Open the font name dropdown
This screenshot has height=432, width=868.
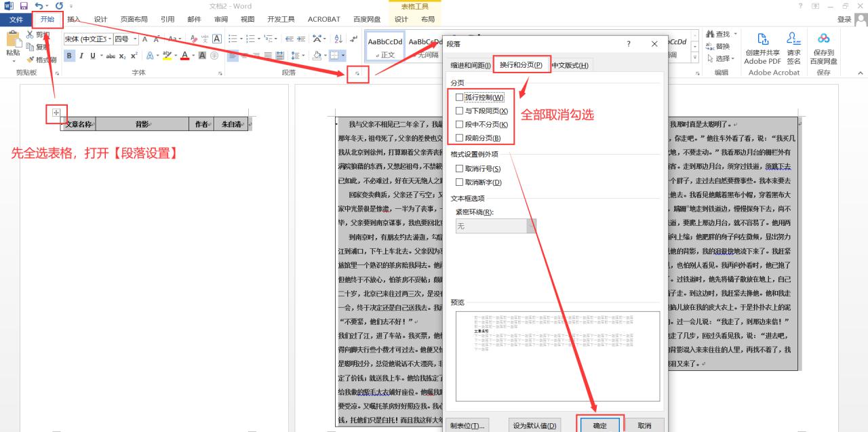point(108,39)
